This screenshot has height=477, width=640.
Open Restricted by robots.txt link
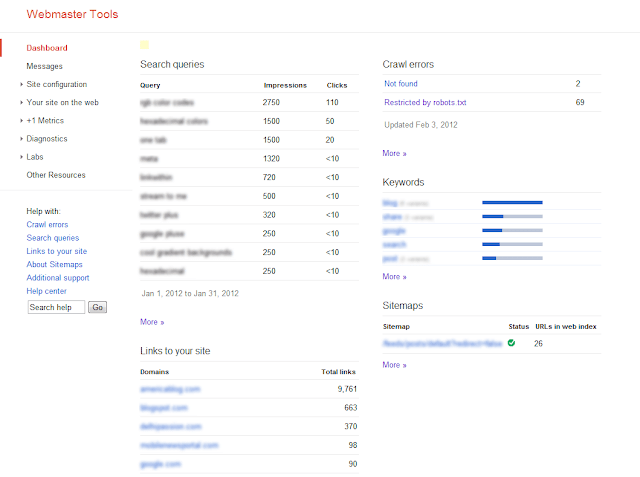point(425,102)
